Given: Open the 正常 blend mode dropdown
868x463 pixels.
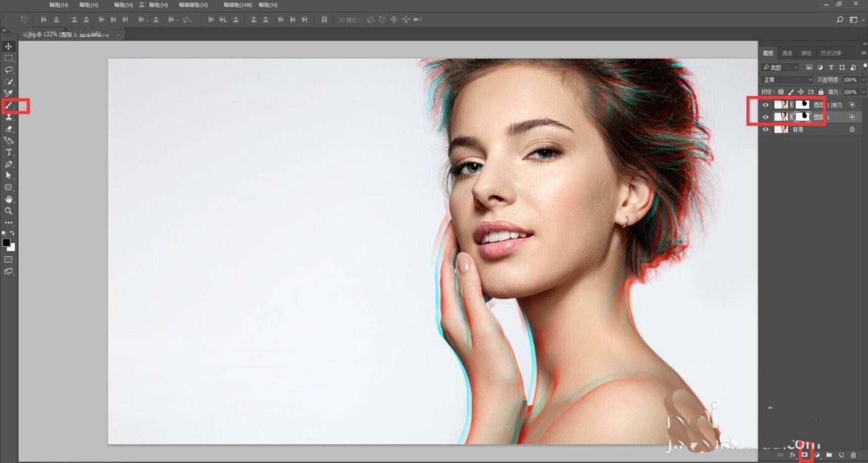Looking at the screenshot, I should 787,80.
